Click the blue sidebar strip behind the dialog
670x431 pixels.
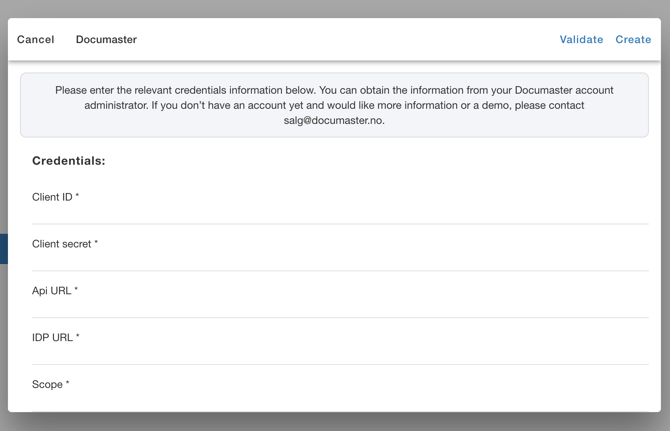tap(3, 249)
